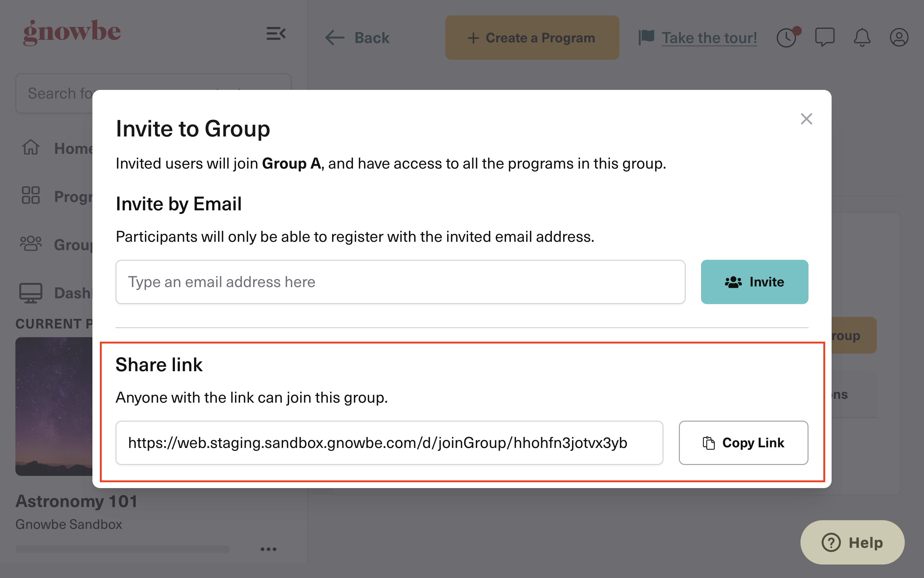This screenshot has height=578, width=924.
Task: Open the Astronomy 101 program thumbnail
Action: [x=54, y=406]
